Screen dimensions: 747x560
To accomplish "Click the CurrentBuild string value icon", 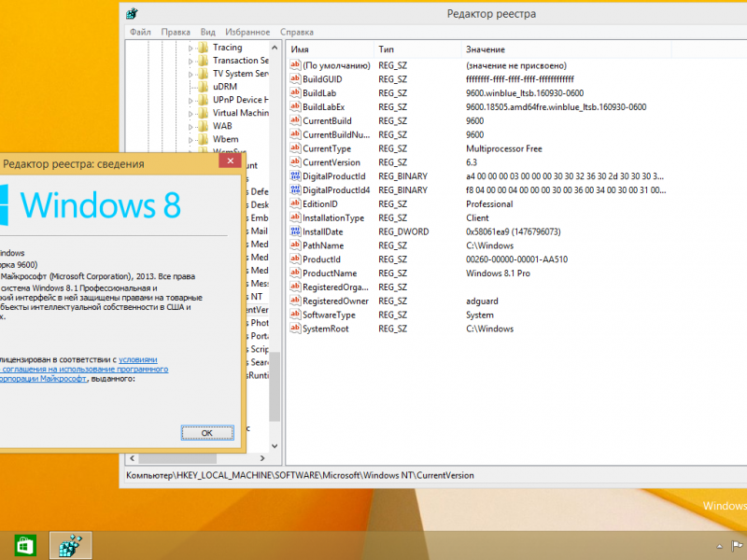I will (295, 120).
